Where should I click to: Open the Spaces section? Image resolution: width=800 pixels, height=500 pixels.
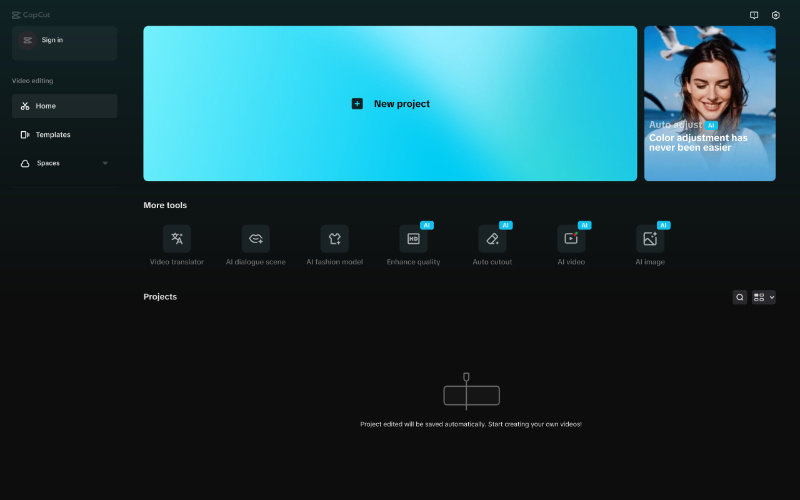(64, 163)
